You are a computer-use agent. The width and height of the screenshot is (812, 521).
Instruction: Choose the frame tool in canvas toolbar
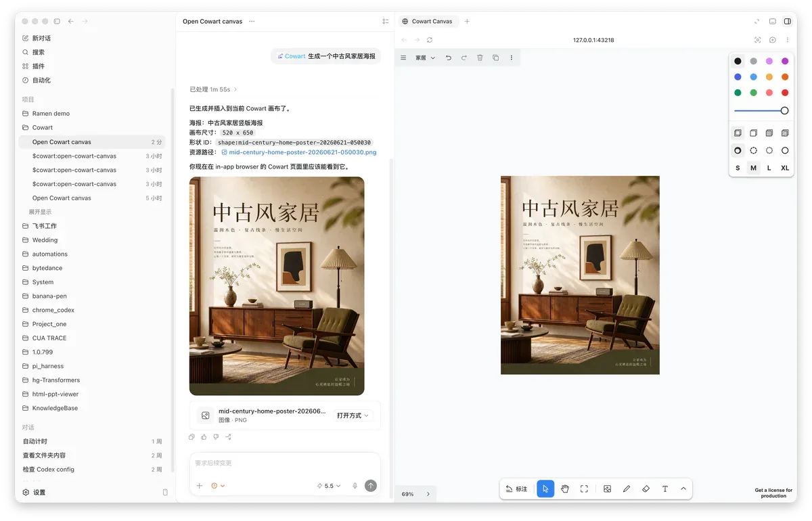[584, 489]
